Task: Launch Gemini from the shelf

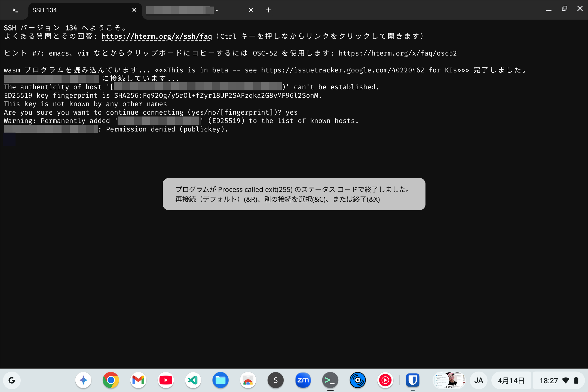Action: coord(83,380)
